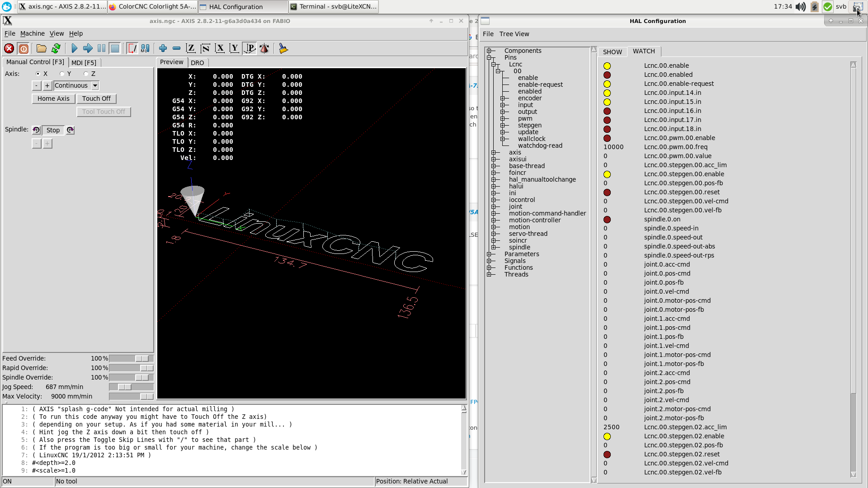Viewport: 868px width, 488px height.
Task: Switch to ColorCNC Colorlight browser taskbar window
Action: (x=153, y=6)
